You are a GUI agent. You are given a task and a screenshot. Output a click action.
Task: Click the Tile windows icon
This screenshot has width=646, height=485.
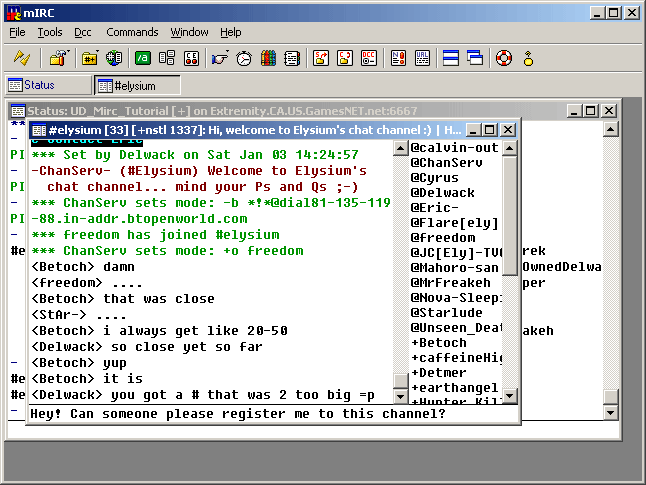pos(451,58)
